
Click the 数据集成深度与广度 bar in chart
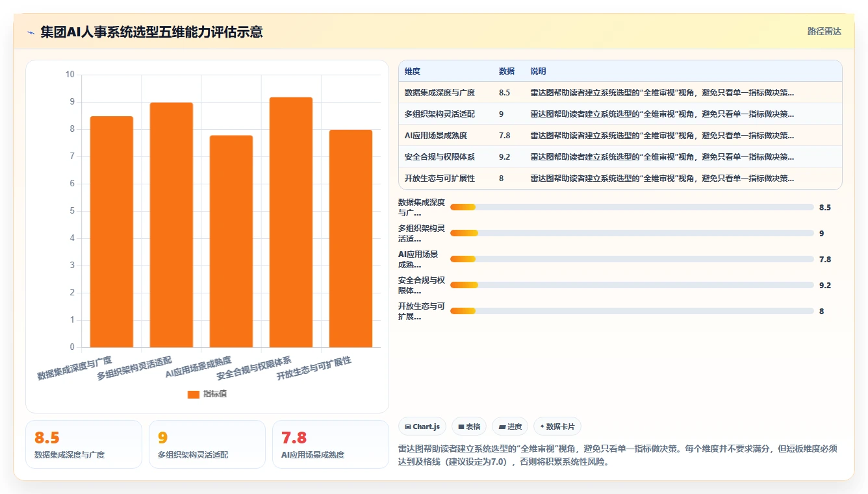112,232
